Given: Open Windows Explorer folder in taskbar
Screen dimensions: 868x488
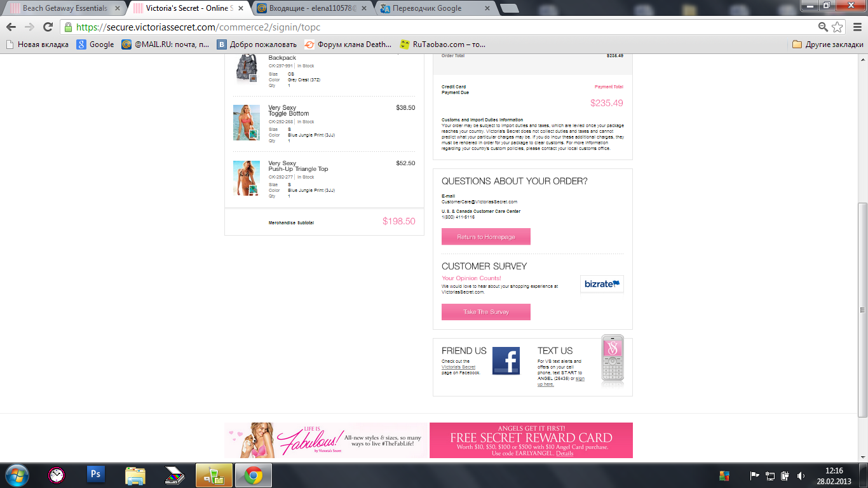Looking at the screenshot, I should point(135,475).
